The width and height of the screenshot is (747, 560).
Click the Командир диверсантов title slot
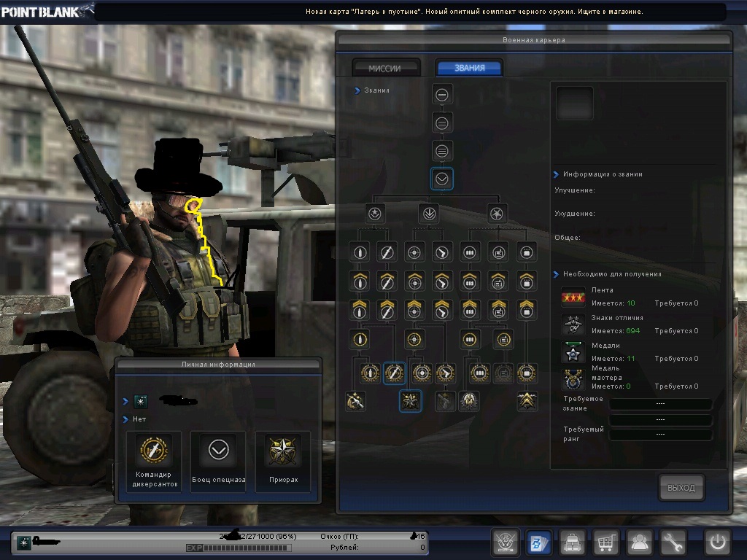[154, 461]
